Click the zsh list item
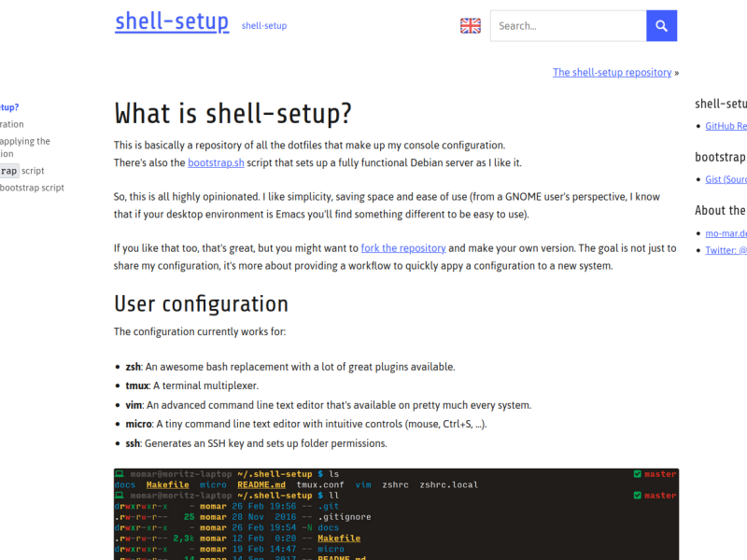This screenshot has width=747, height=560. (x=290, y=367)
